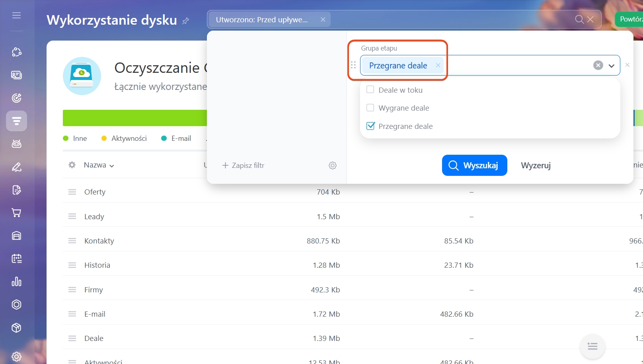Open the shopping cart sidebar icon
Screen dimensions: 643x364
click(x=16, y=213)
